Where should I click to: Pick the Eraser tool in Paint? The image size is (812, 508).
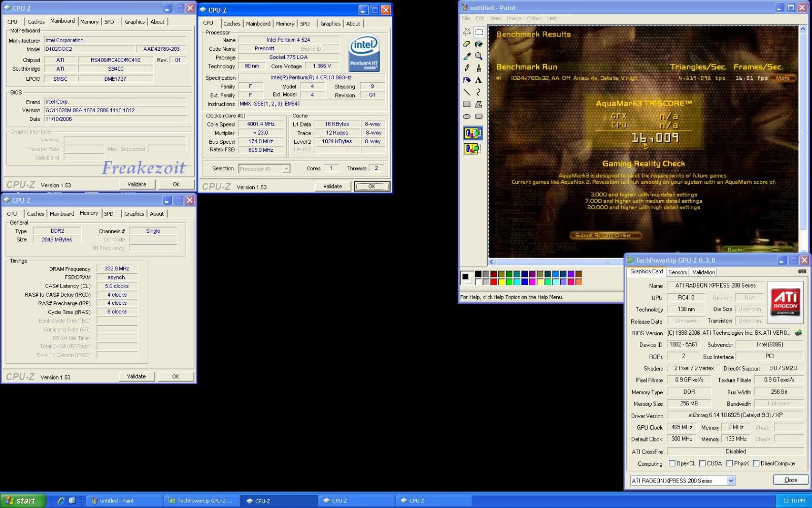tap(466, 44)
